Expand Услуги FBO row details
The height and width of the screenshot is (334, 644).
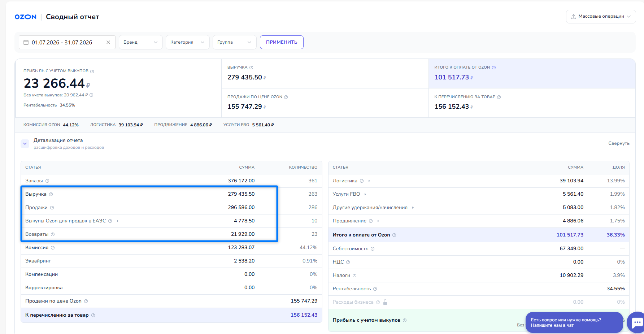coord(365,194)
